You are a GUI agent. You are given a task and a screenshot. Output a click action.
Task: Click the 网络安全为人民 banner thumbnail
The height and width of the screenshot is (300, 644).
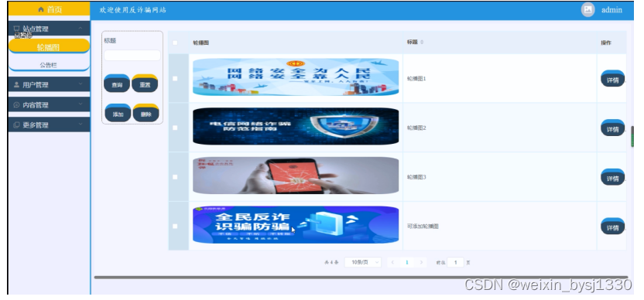(296, 77)
